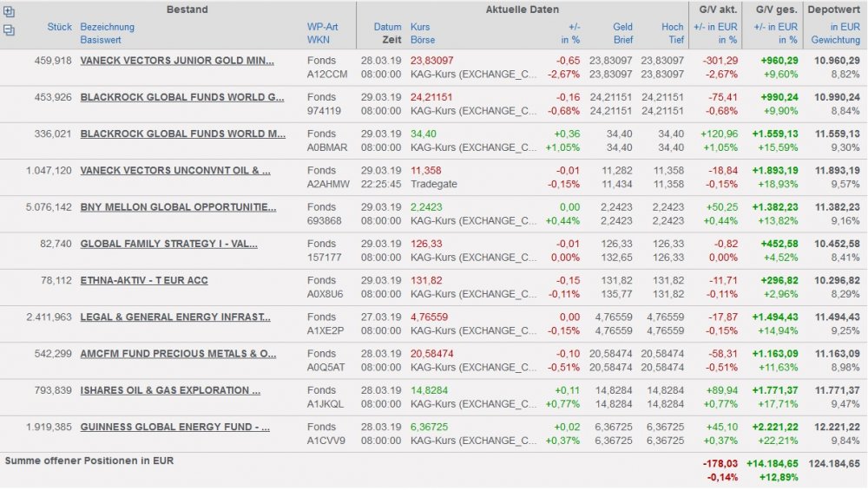Click the Kurs column header
This screenshot has width=868, height=490.
pos(421,27)
